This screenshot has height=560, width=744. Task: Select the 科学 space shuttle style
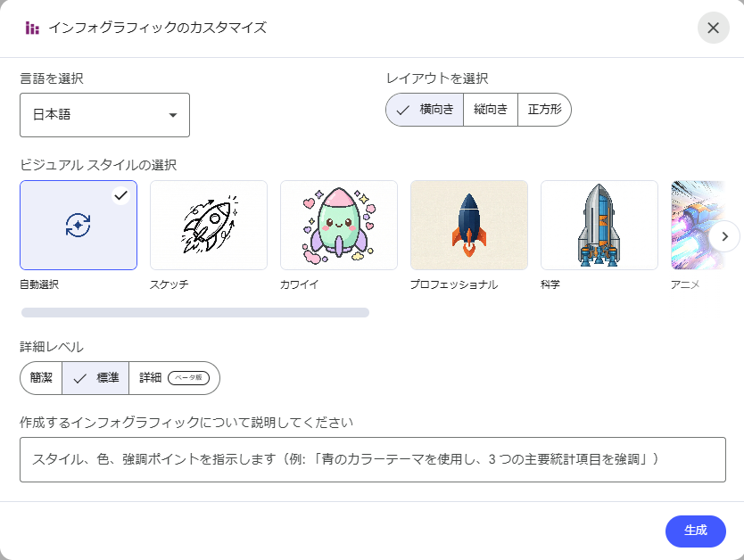coord(599,225)
